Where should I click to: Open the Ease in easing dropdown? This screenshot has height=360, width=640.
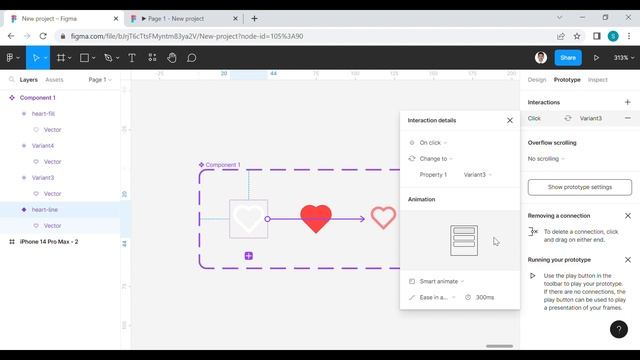click(x=437, y=297)
